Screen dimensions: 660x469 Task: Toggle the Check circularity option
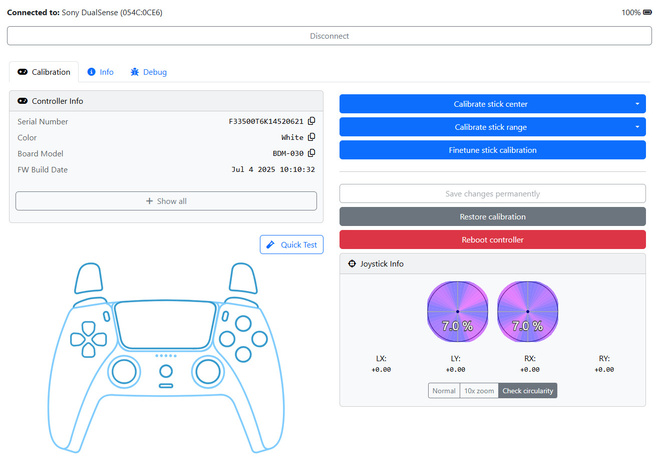coord(527,391)
